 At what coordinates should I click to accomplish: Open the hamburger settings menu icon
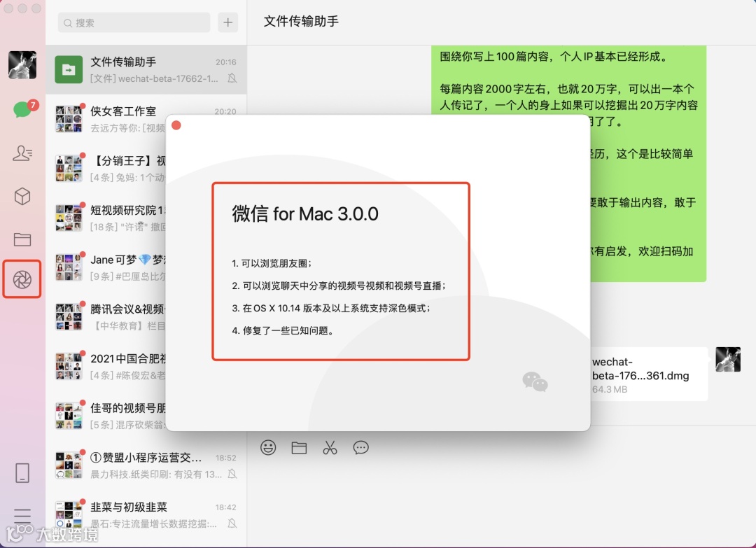point(22,516)
